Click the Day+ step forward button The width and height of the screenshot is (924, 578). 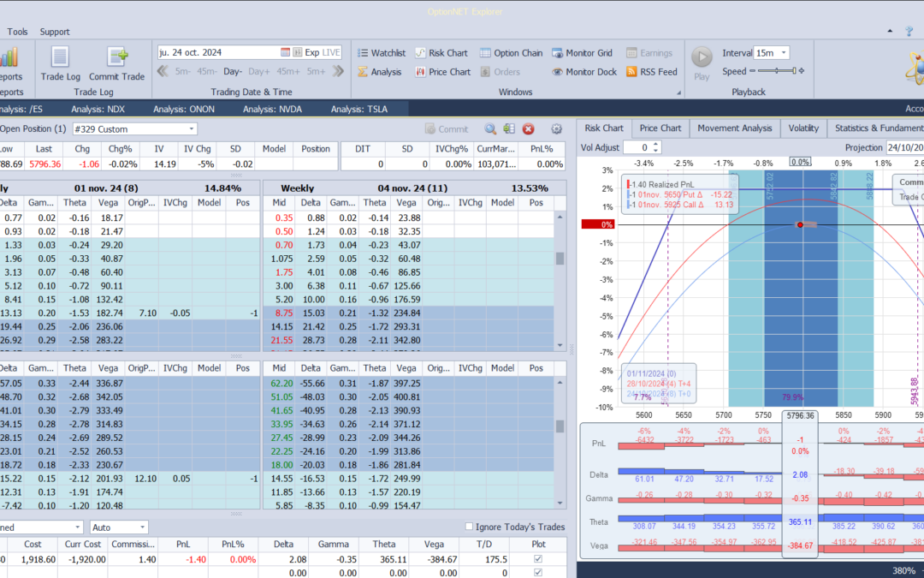point(258,71)
